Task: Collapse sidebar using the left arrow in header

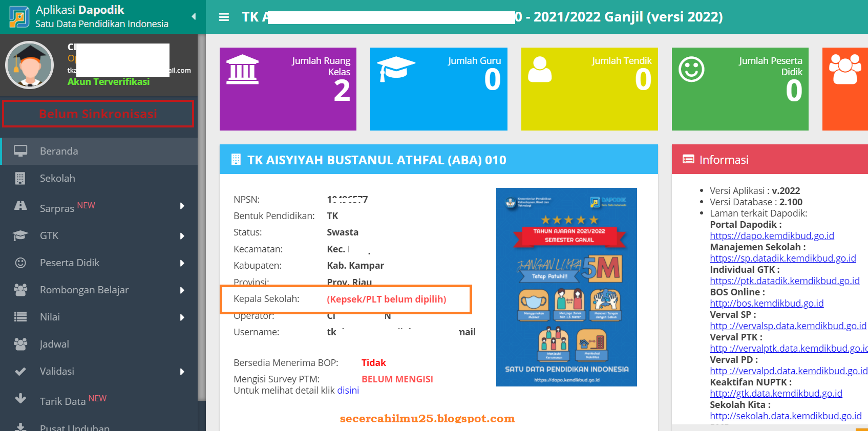Action: tap(194, 16)
